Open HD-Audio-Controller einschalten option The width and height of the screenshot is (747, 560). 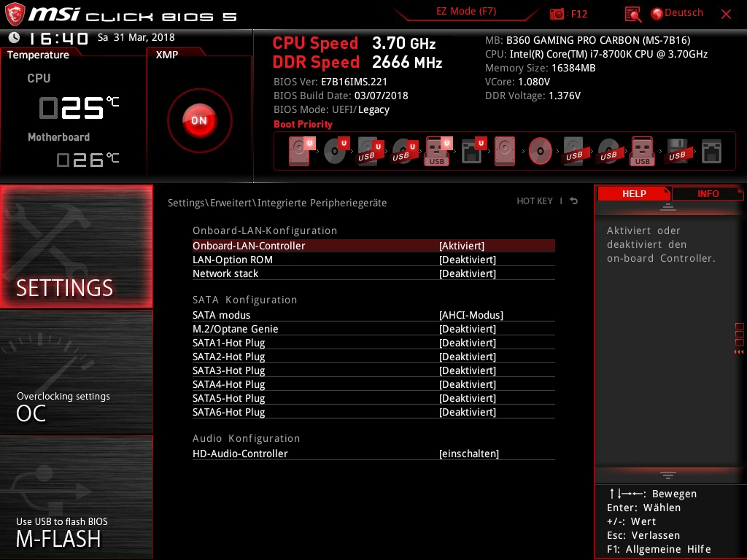coord(469,454)
